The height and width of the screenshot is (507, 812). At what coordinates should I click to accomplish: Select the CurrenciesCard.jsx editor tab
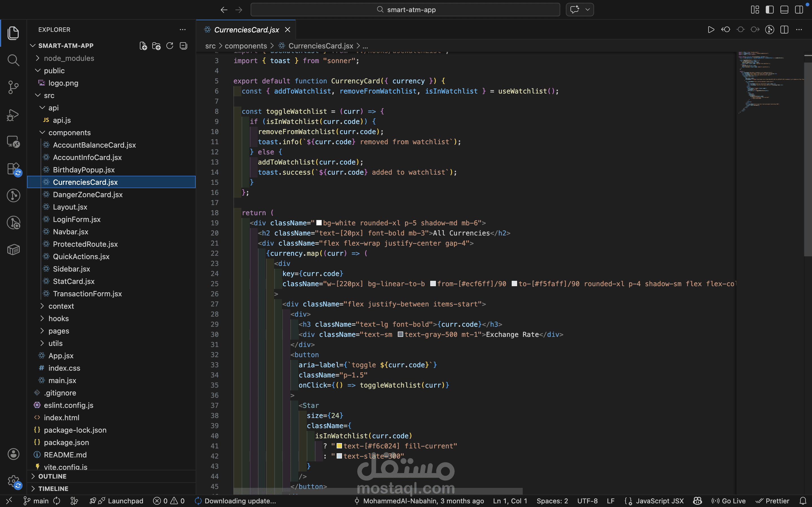(x=246, y=30)
